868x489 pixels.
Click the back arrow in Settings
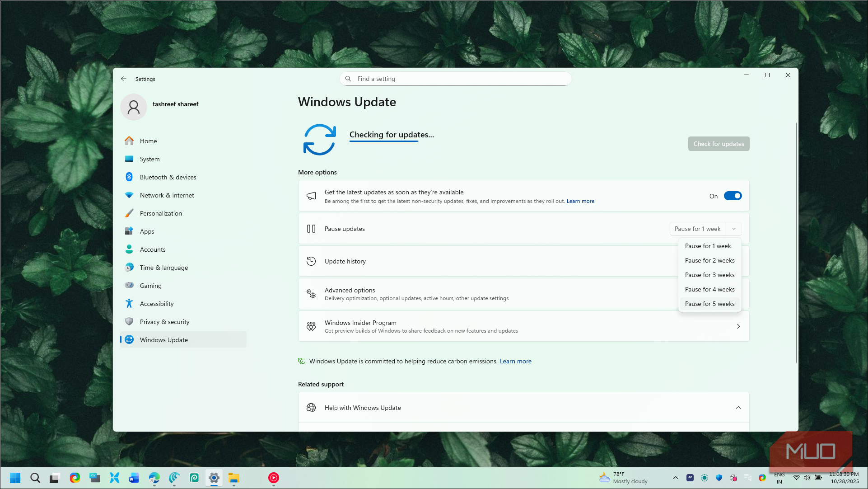[x=124, y=79]
